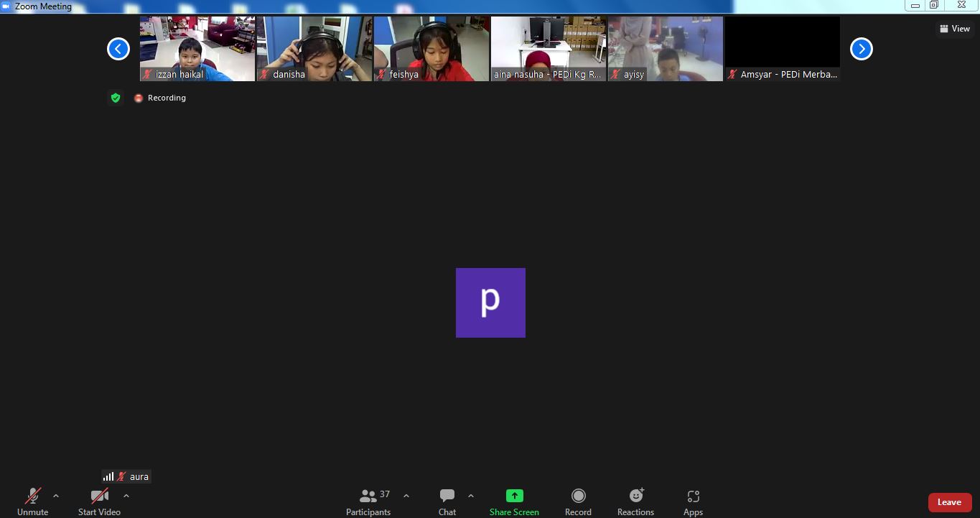Show previous participants with left arrow

tap(118, 49)
